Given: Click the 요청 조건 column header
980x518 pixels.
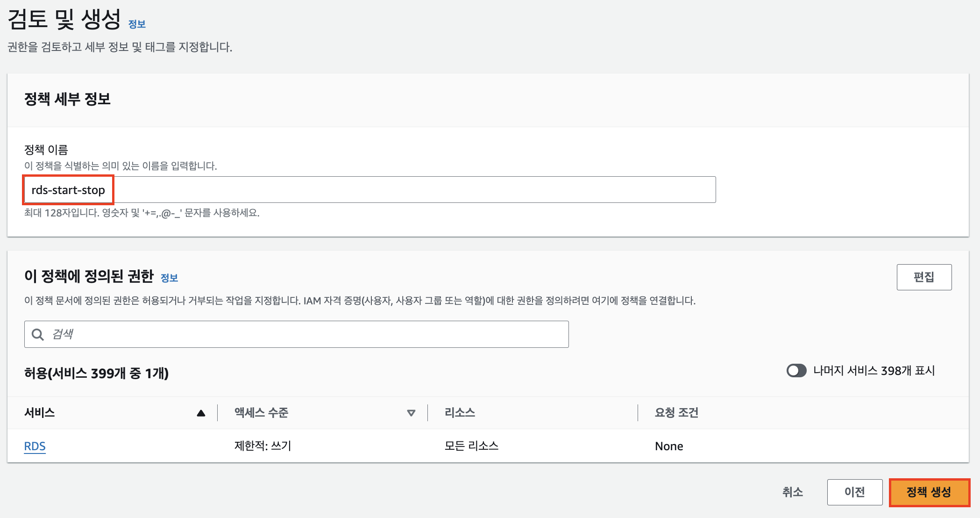Looking at the screenshot, I should (676, 413).
